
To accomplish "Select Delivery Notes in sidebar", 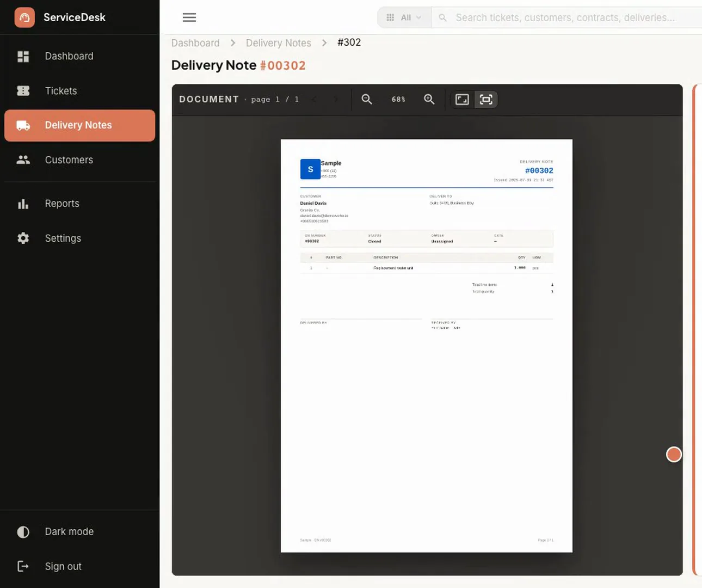I will click(x=79, y=125).
